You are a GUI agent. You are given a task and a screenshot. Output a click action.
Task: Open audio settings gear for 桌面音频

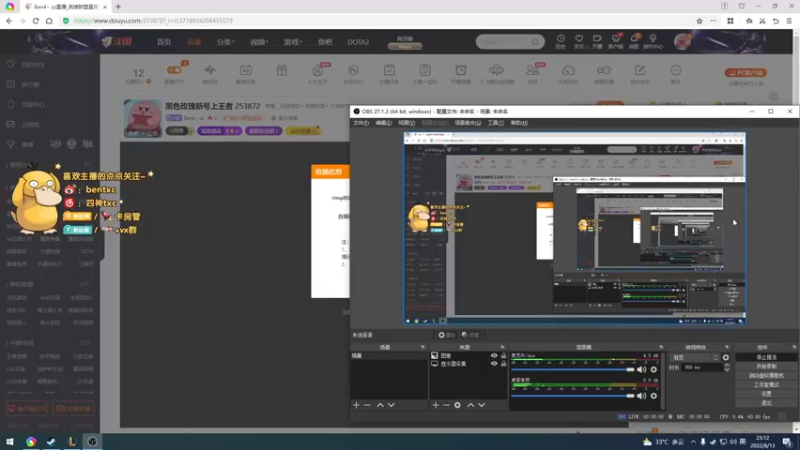point(654,396)
